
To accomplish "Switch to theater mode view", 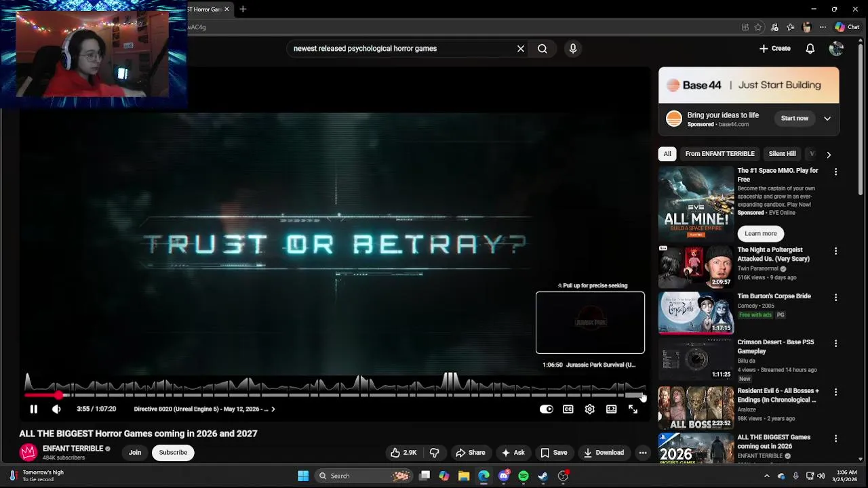I will (x=611, y=409).
